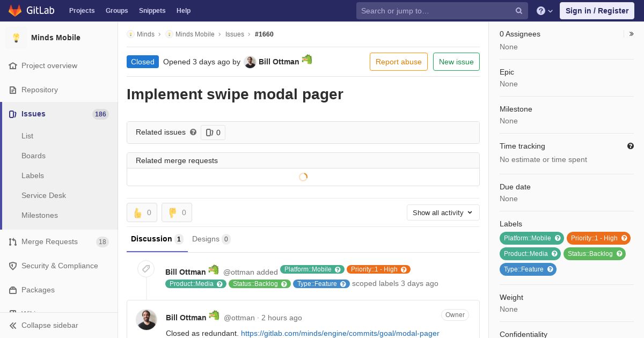Viewport: 644px width, 338px height.
Task: Open the issues List in sidebar
Action: pos(27,136)
